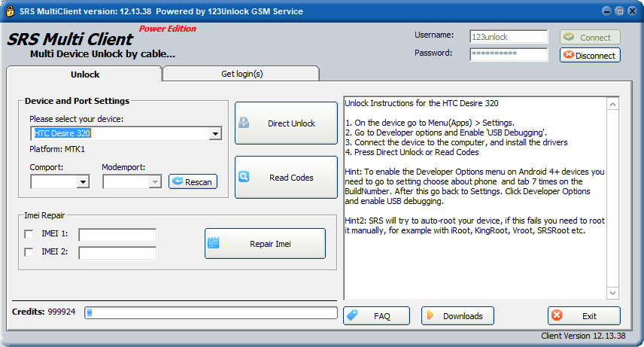Open the FAQ page

[x=377, y=315]
